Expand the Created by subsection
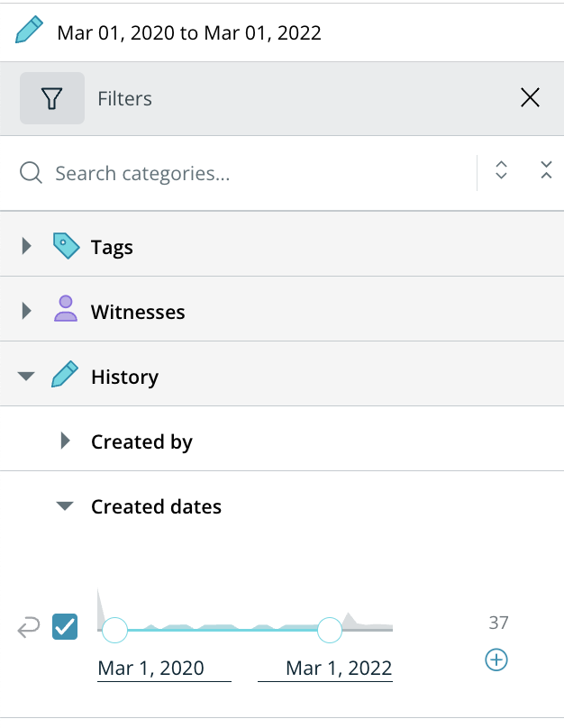The width and height of the screenshot is (564, 728). click(65, 441)
